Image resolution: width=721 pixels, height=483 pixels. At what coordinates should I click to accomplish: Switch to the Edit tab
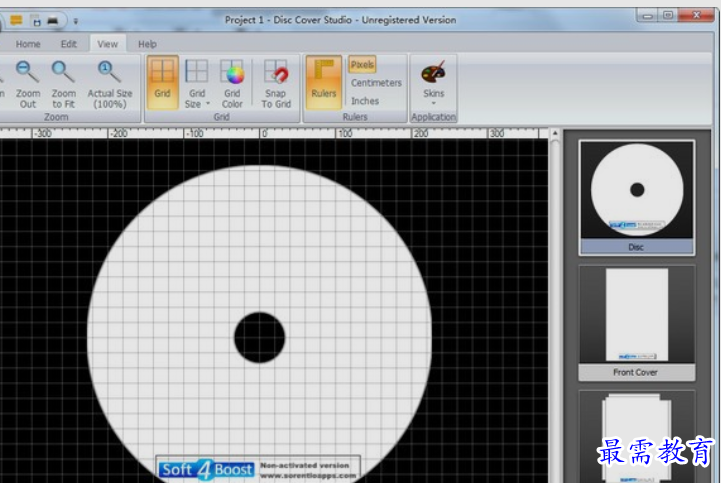coord(69,44)
